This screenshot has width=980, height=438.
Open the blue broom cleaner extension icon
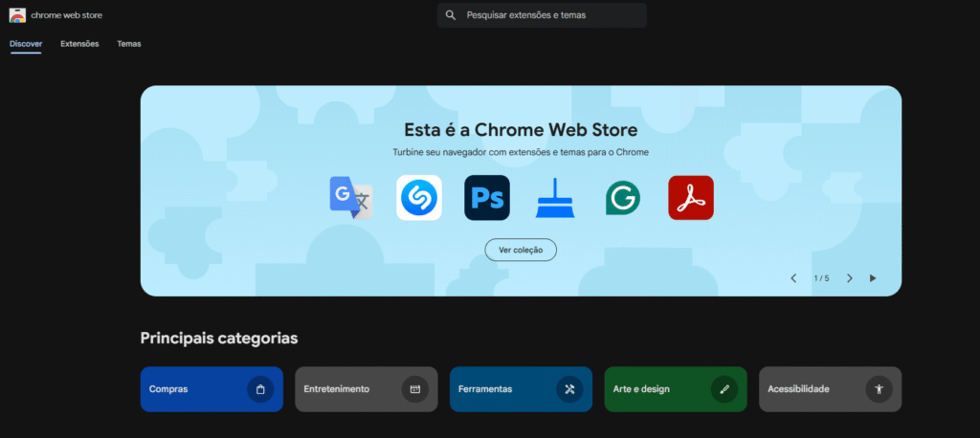point(555,197)
